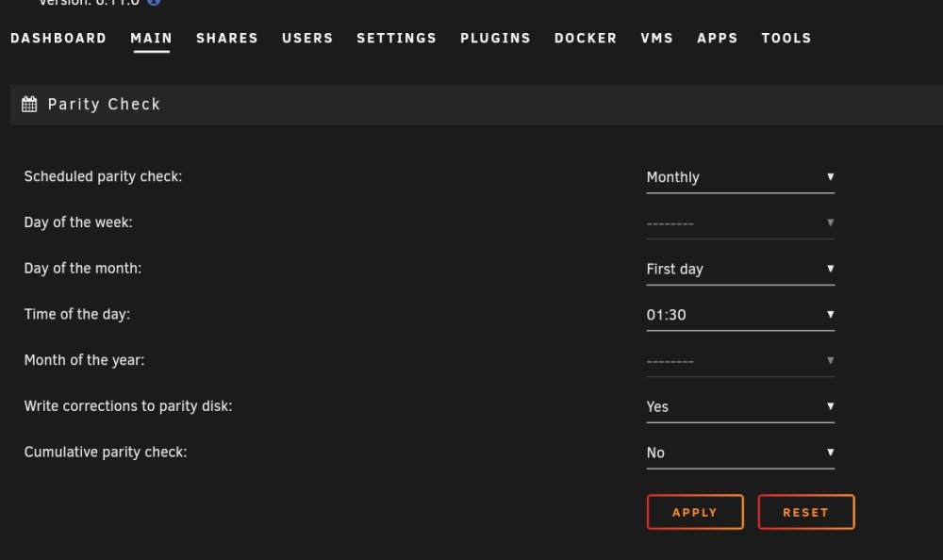
Task: Click the 'Time of the day:' label
Action: [x=77, y=315]
